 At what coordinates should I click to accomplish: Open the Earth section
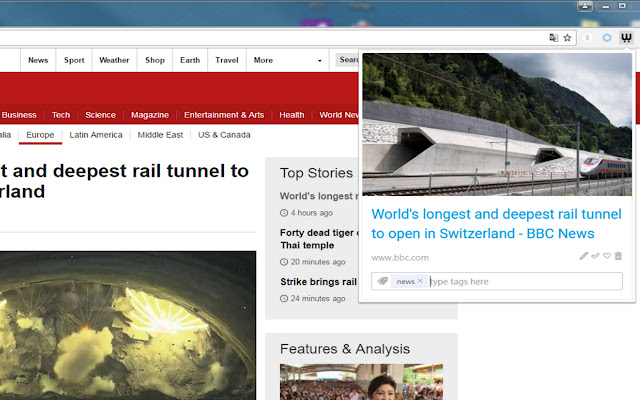point(190,60)
